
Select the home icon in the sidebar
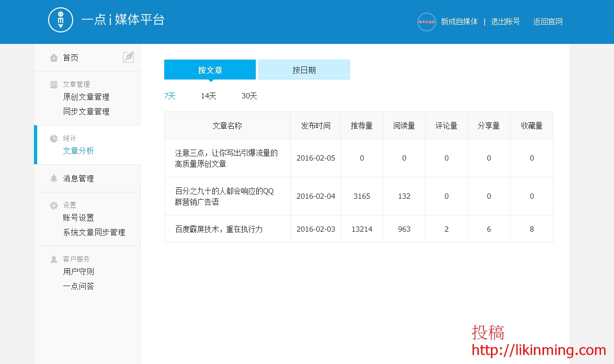coord(54,58)
